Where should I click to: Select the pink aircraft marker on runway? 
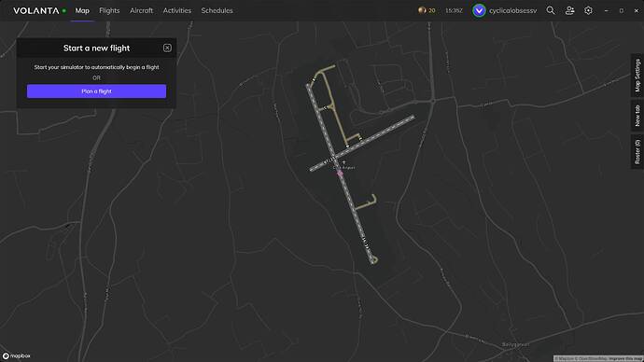coord(340,174)
